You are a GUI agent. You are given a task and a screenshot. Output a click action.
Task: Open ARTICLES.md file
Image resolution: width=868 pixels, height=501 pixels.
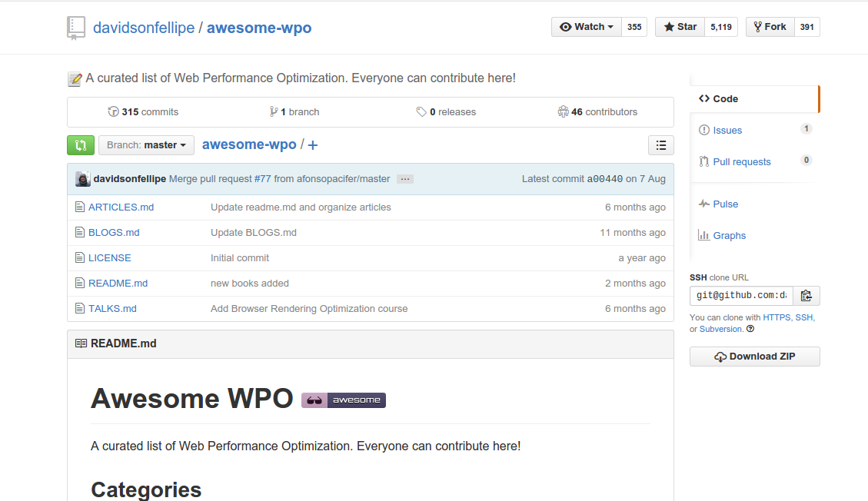pos(121,207)
